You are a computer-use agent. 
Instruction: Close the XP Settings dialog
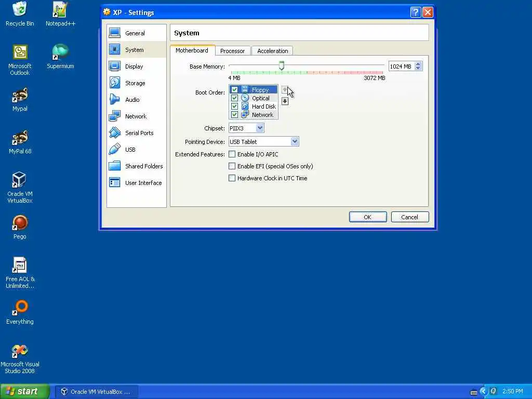tap(428, 12)
